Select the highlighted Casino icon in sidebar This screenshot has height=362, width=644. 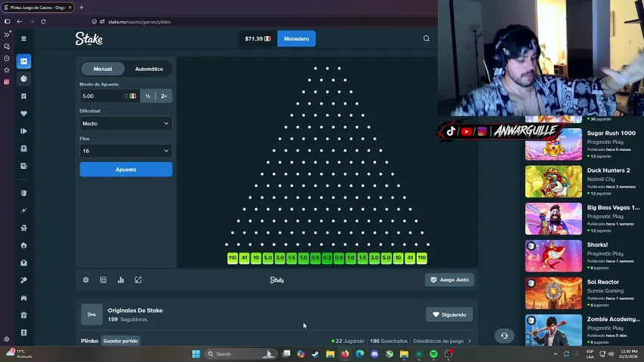pyautogui.click(x=24, y=61)
